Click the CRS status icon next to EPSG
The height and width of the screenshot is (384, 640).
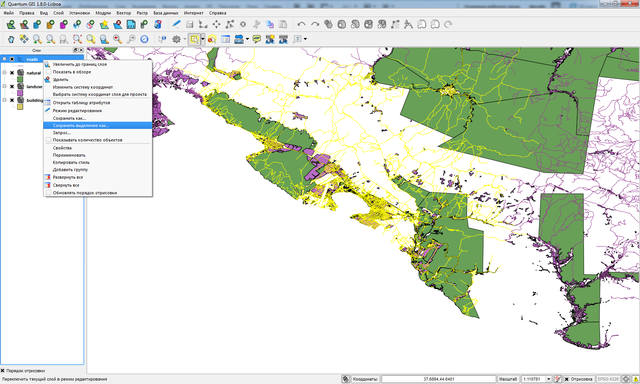[x=626, y=379]
